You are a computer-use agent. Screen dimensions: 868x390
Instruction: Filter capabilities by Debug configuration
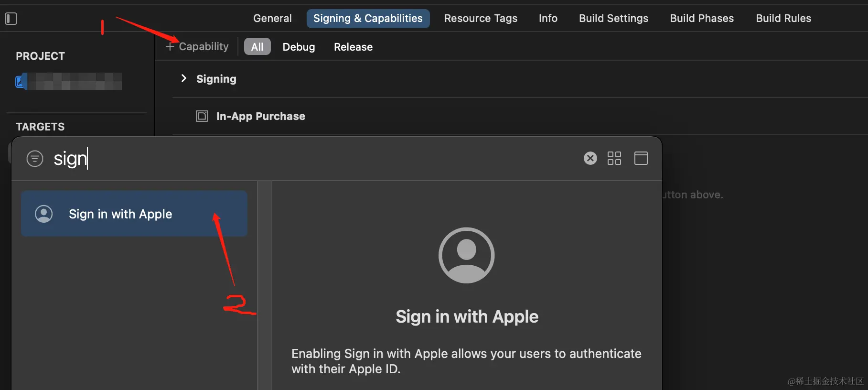[299, 47]
